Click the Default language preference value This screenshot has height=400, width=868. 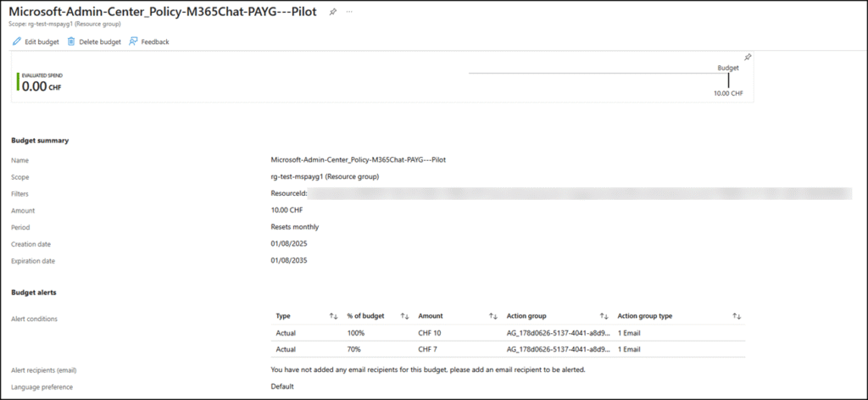(x=282, y=386)
